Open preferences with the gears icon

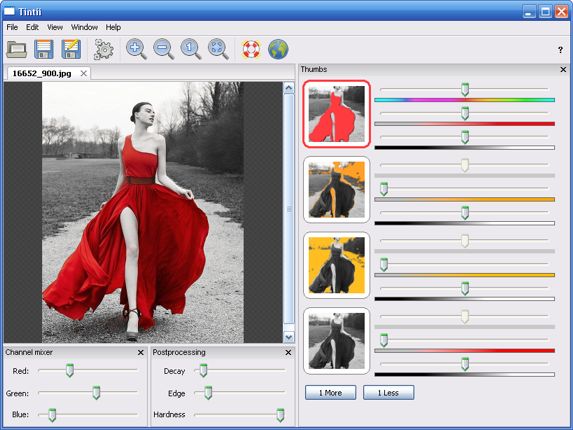pyautogui.click(x=104, y=49)
